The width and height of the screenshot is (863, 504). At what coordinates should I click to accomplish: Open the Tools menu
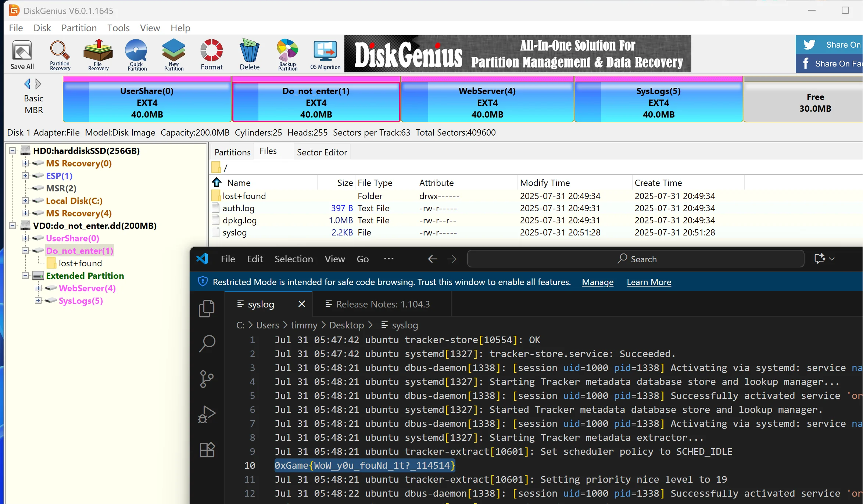[x=118, y=28]
